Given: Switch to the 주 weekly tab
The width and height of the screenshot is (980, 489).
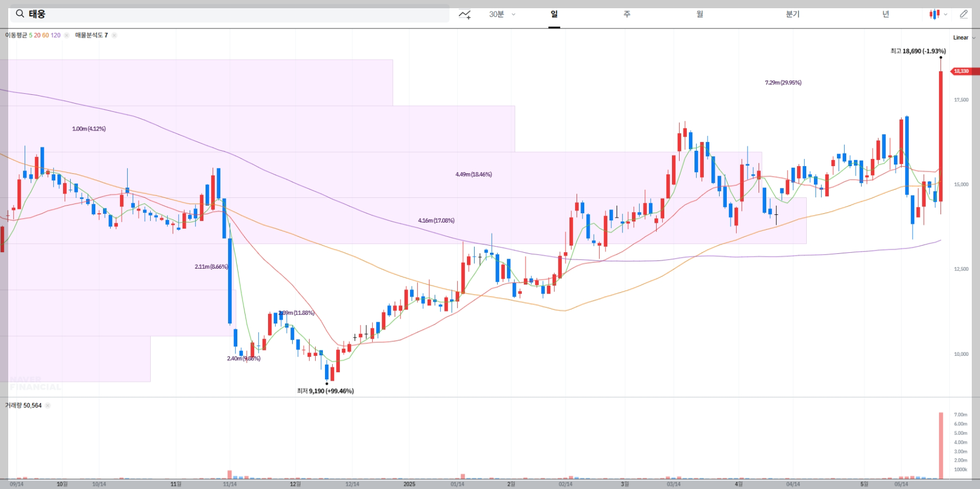Looking at the screenshot, I should 627,14.
